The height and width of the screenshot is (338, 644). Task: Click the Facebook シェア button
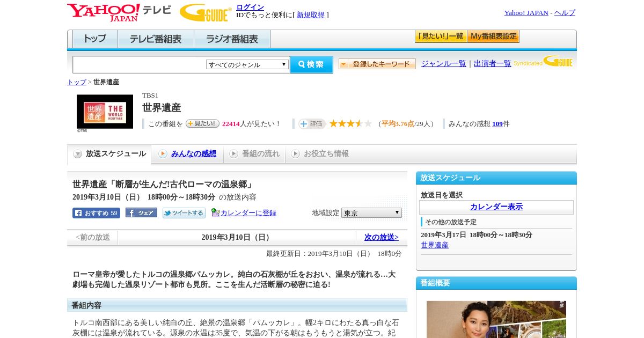click(x=141, y=213)
